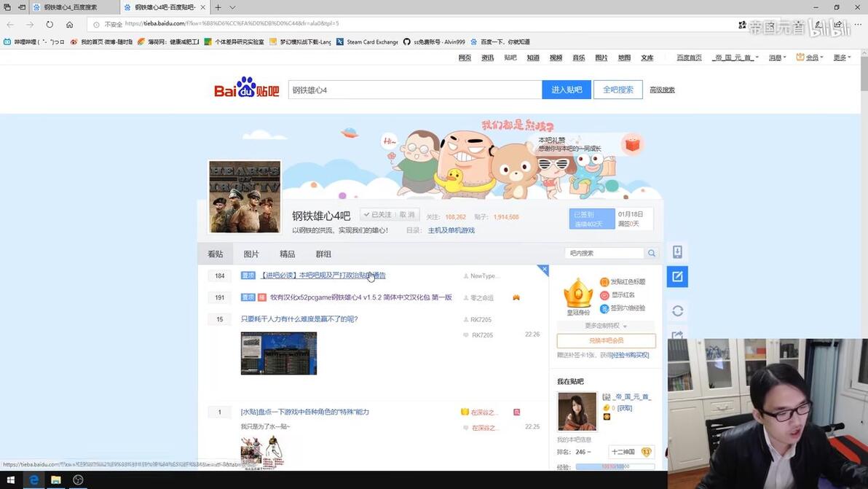Open the 主机及单机游戏 directory link
The height and width of the screenshot is (489, 868).
pos(451,230)
